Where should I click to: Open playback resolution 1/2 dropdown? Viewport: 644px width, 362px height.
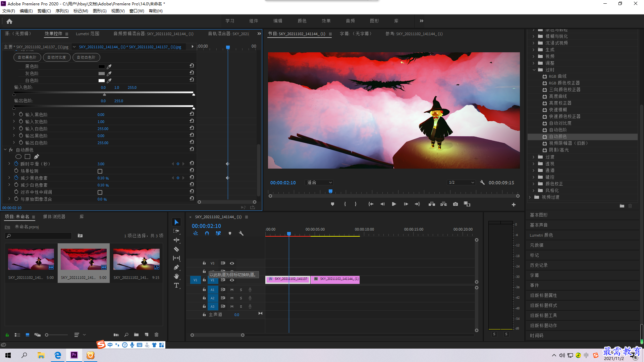(462, 183)
